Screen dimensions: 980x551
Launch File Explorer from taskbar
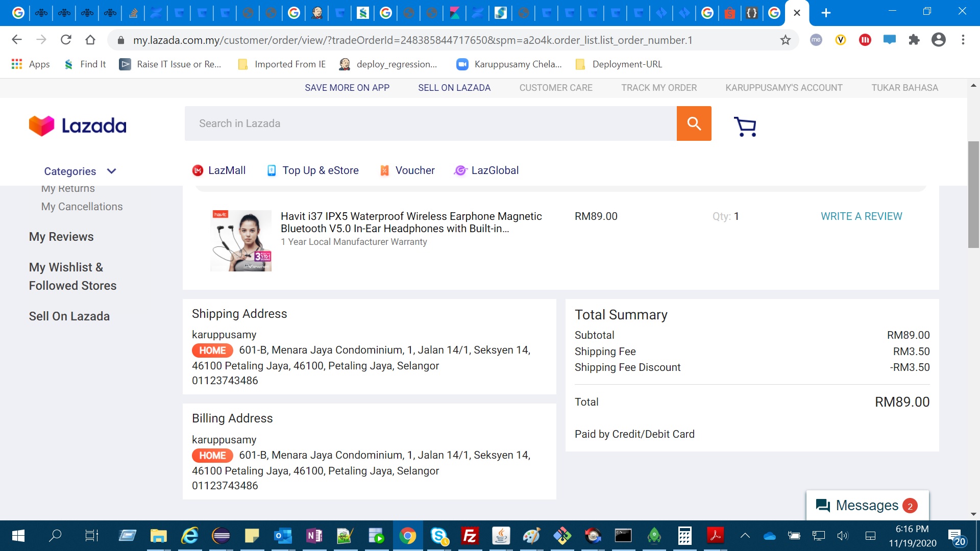[x=159, y=536]
